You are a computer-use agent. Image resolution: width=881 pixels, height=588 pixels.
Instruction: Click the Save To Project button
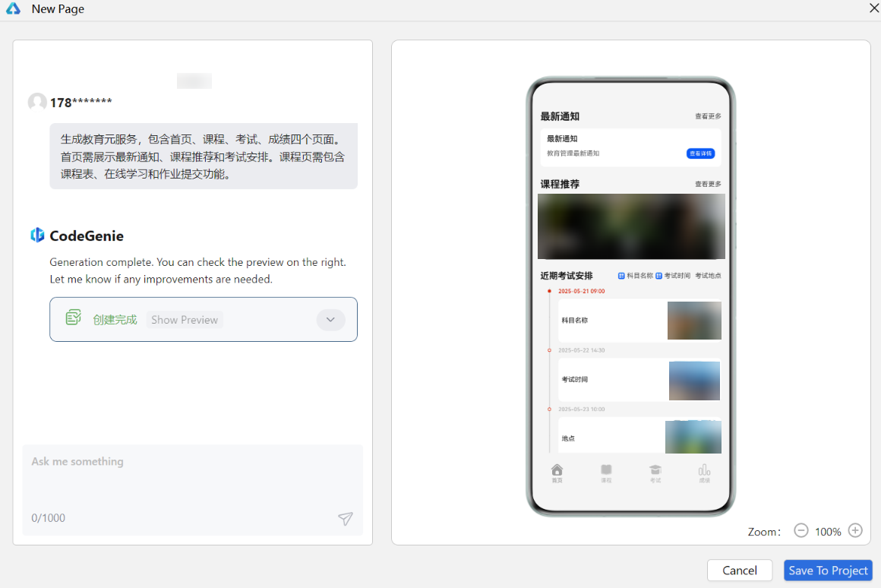828,570
